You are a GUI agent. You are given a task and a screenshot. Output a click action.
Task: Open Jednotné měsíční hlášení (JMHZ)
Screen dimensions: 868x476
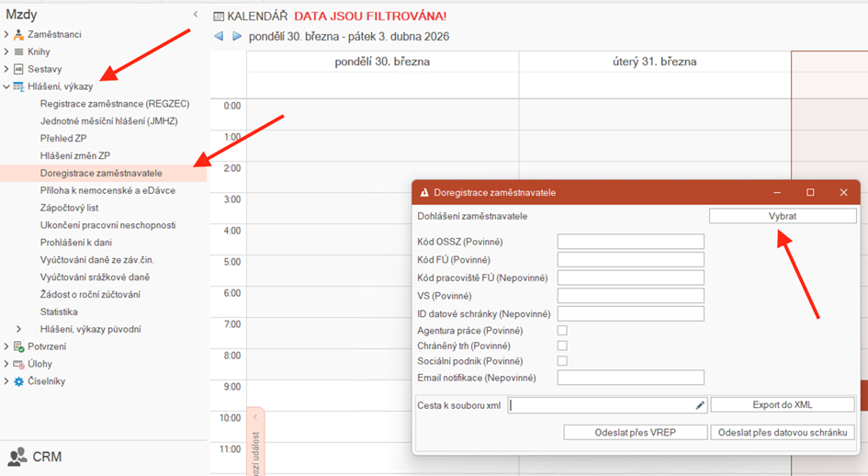(x=108, y=121)
